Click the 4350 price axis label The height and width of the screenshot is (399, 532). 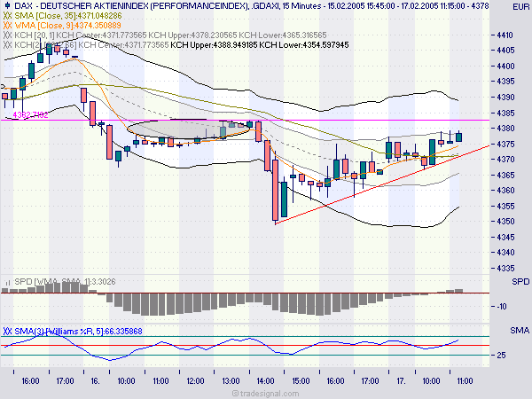coord(505,221)
